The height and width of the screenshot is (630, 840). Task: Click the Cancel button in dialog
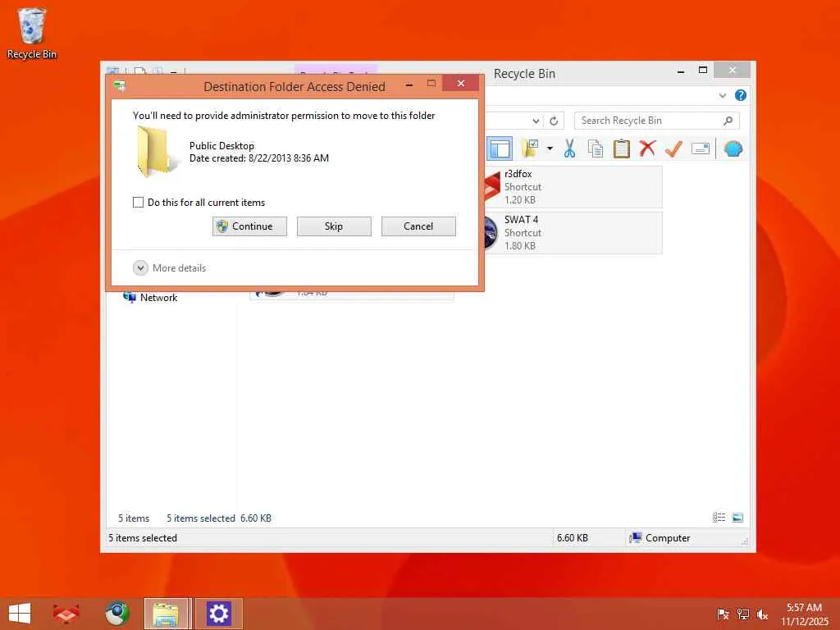pyautogui.click(x=418, y=226)
